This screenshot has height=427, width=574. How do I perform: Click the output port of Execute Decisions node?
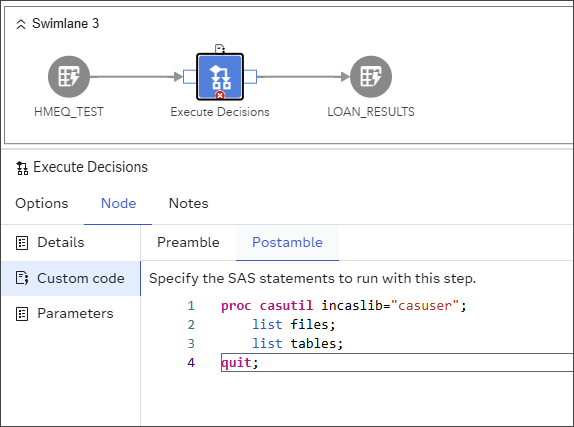(250, 77)
